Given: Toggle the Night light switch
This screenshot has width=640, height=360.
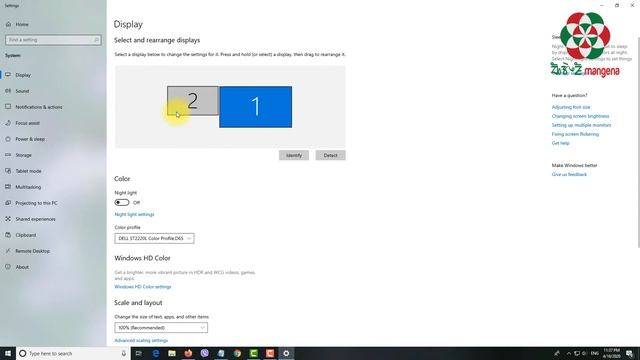Looking at the screenshot, I should coord(122,202).
